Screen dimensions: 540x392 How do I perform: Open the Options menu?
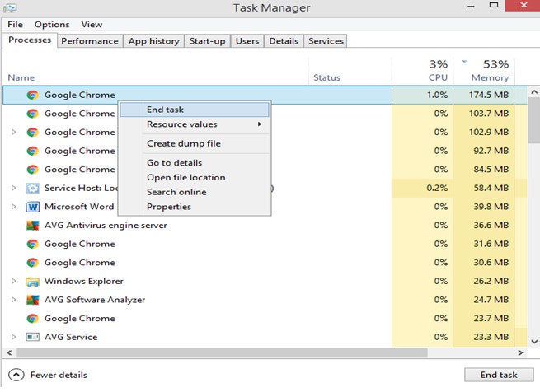pyautogui.click(x=52, y=25)
